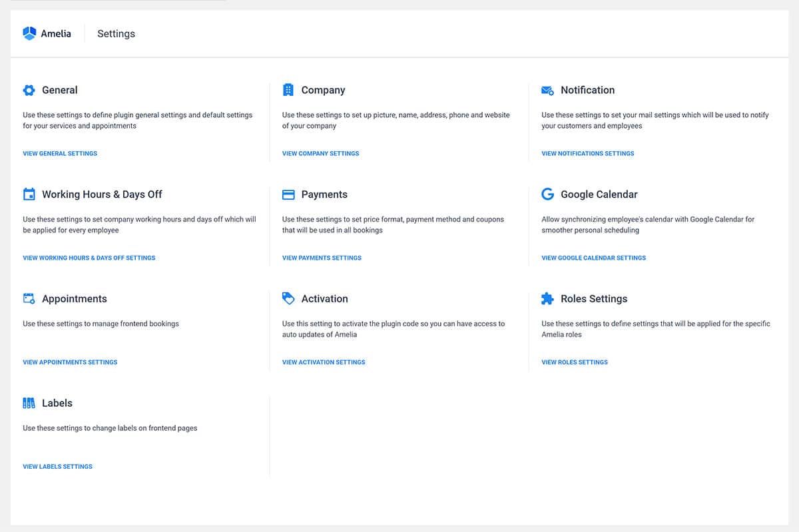Open View Google Calendar Settings link
The image size is (799, 532).
[x=593, y=258]
